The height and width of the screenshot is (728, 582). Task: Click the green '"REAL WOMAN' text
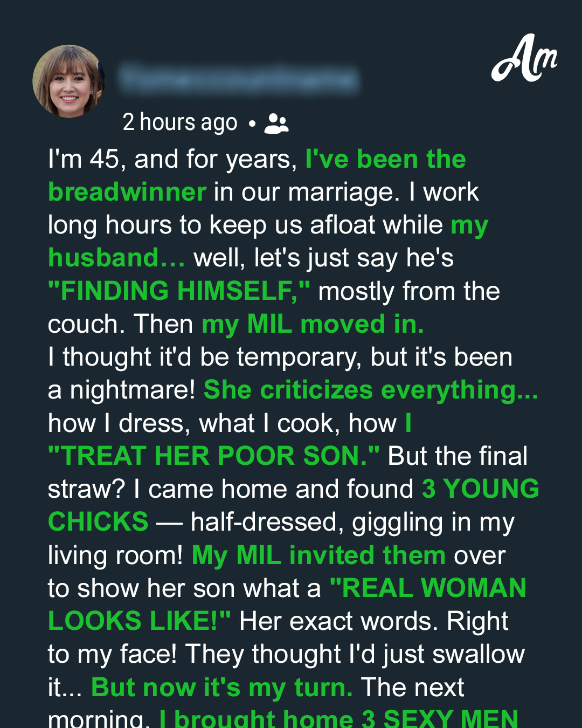(x=428, y=588)
